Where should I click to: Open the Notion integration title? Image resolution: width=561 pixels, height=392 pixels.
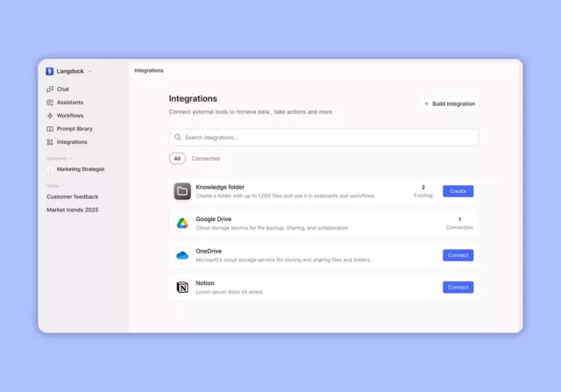click(205, 283)
